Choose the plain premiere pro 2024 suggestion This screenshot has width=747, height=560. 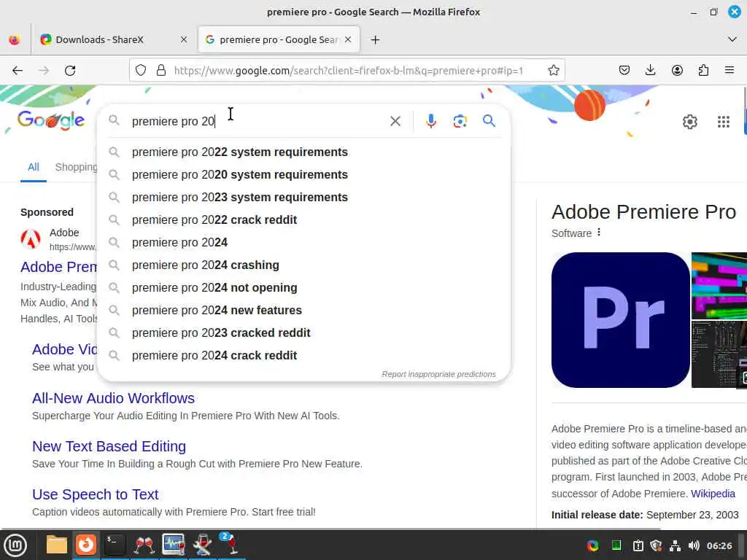click(304, 242)
